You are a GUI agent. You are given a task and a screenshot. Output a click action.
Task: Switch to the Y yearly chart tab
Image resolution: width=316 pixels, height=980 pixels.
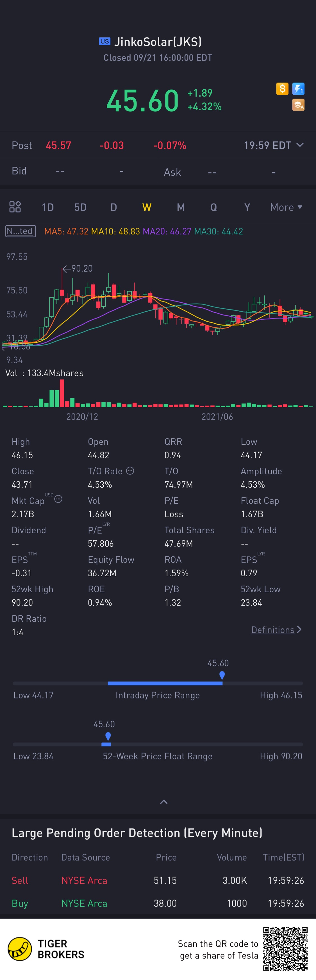click(247, 207)
